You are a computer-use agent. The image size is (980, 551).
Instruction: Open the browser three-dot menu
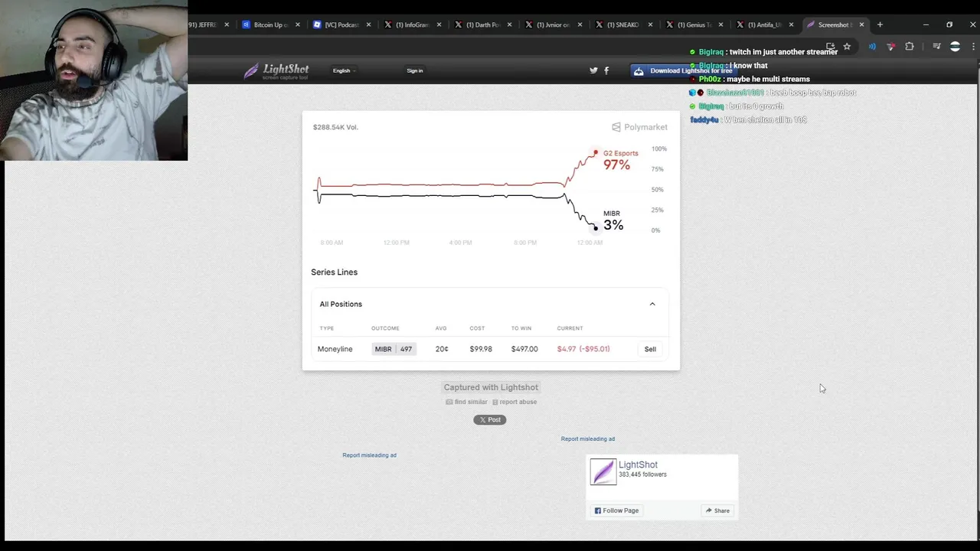tap(973, 47)
